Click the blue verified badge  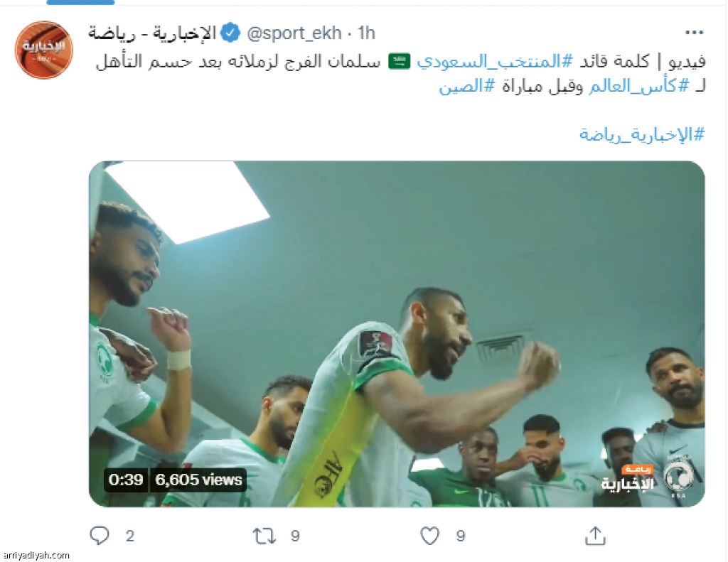tap(230, 33)
